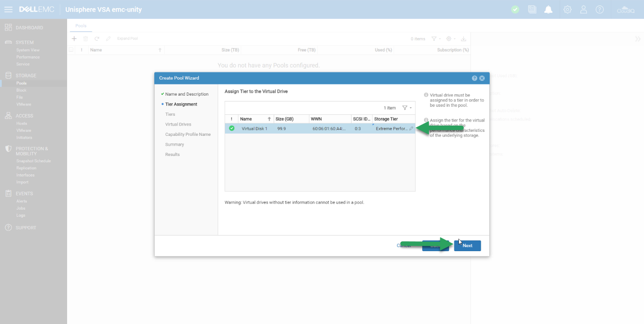Open the settings gear in top bar

pyautogui.click(x=568, y=9)
